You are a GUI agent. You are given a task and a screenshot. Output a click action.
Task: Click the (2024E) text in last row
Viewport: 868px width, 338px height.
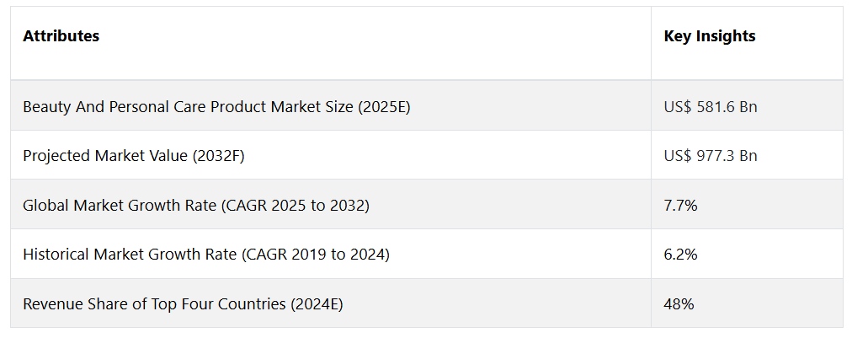point(317,304)
